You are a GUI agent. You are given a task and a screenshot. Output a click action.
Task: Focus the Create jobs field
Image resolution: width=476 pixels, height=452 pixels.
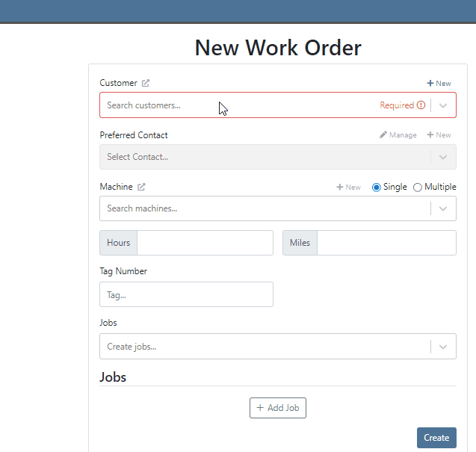278,347
